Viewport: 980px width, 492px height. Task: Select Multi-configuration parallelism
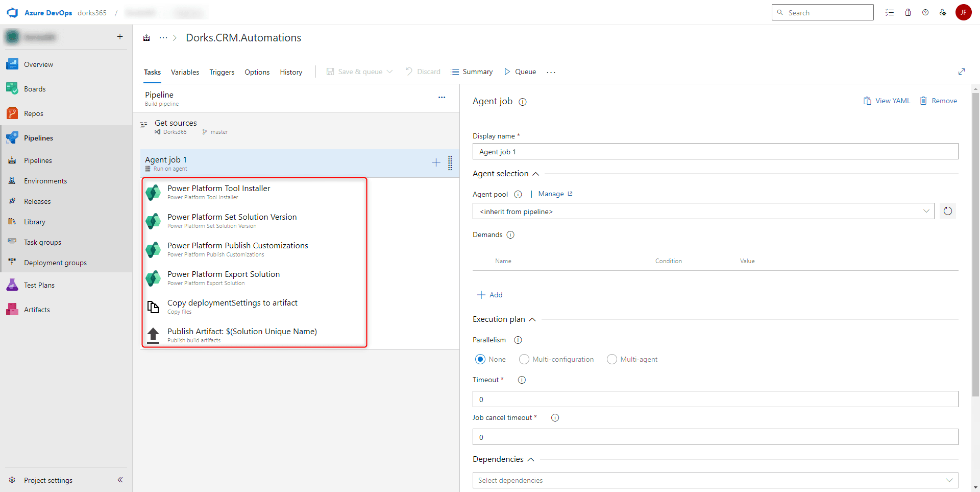pyautogui.click(x=524, y=359)
